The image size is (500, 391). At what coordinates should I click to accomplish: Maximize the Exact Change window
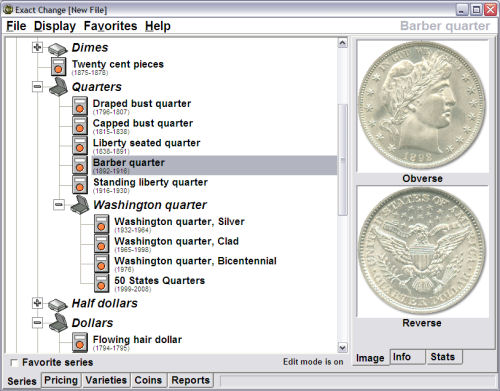tap(476, 10)
